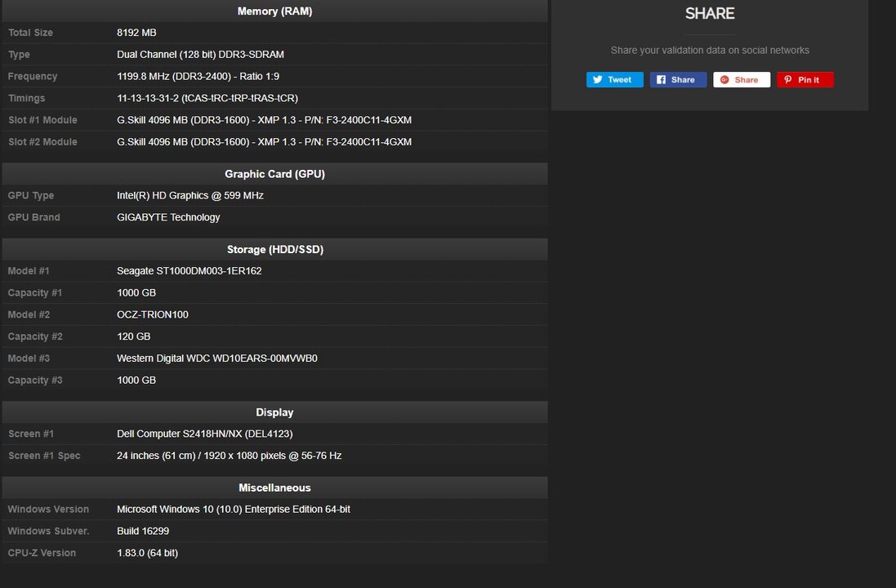This screenshot has width=896, height=588.
Task: Click the Seagate ST1000DM003-1ER162 model
Action: coord(189,271)
